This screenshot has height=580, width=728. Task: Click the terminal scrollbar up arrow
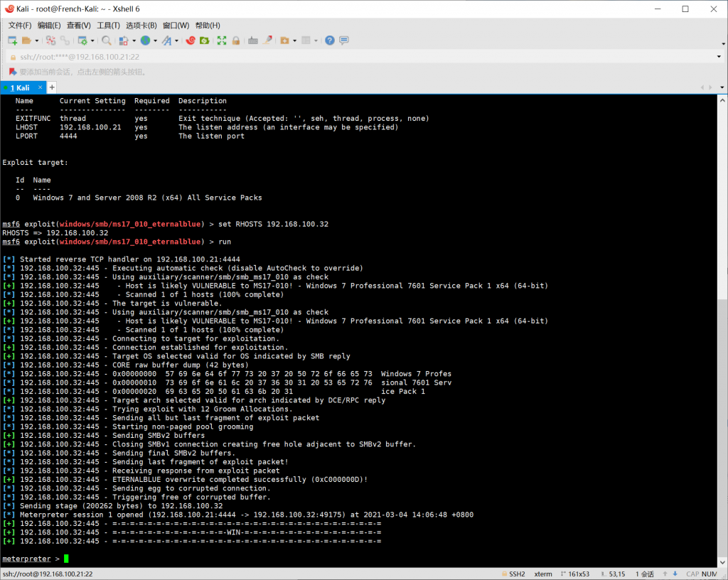722,100
